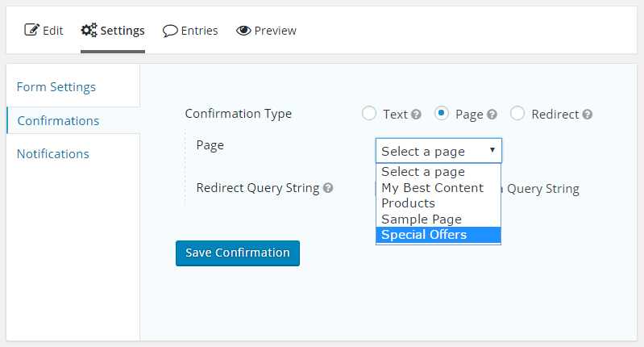Viewport: 644px width, 347px height.
Task: Click the Settings gears icon
Action: (89, 30)
